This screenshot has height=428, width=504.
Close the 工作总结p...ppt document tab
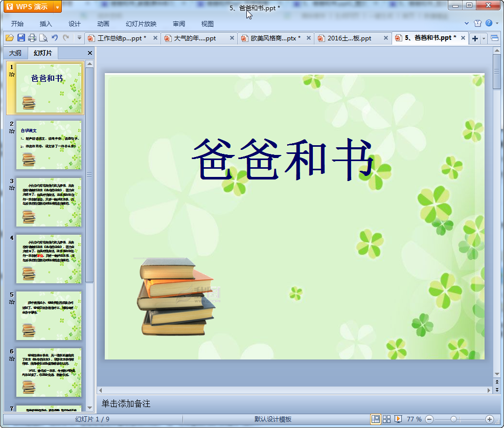coord(155,38)
